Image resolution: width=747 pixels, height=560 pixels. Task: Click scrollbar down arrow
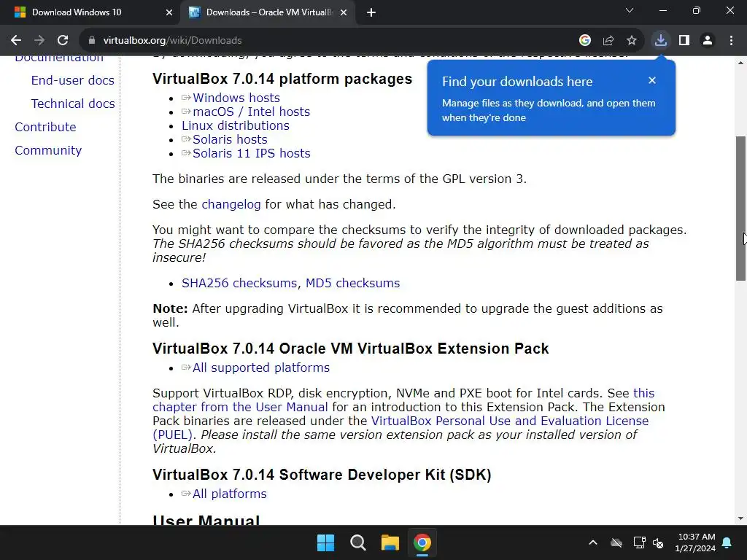coord(740,518)
